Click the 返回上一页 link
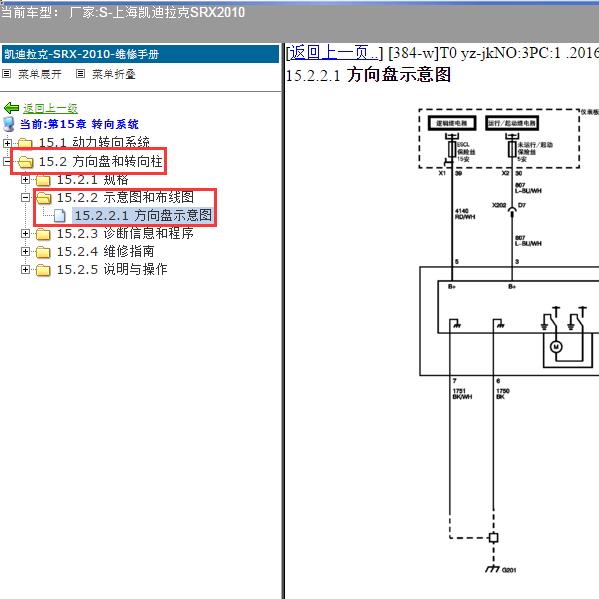 pos(333,53)
